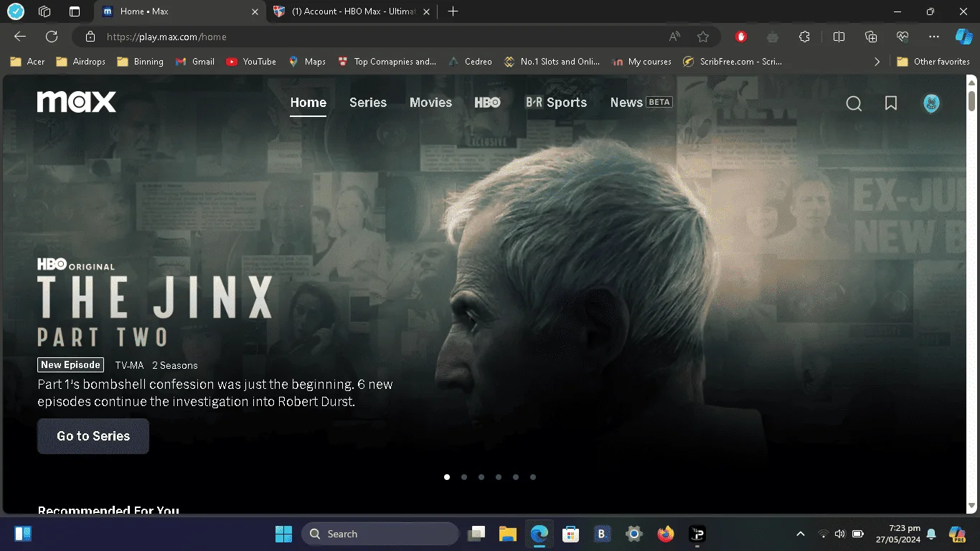Open the edge profile checkmark icon
Image resolution: width=980 pixels, height=551 pixels.
pyautogui.click(x=15, y=11)
